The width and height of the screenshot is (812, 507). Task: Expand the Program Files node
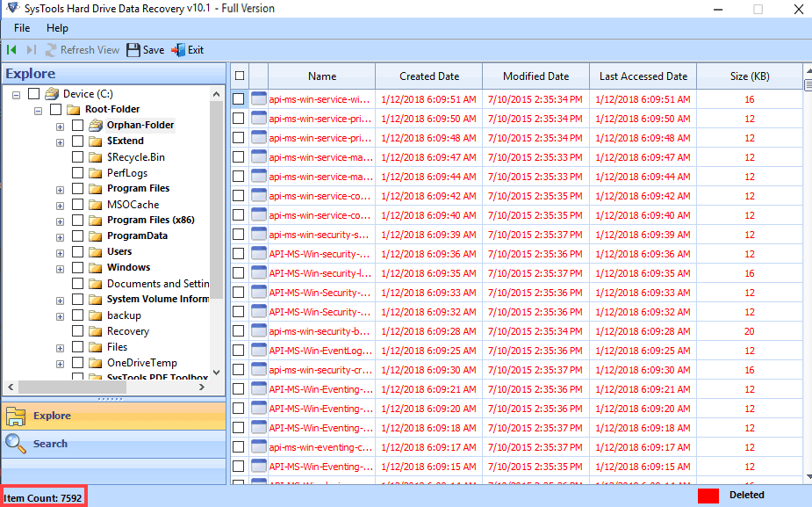[x=60, y=190]
